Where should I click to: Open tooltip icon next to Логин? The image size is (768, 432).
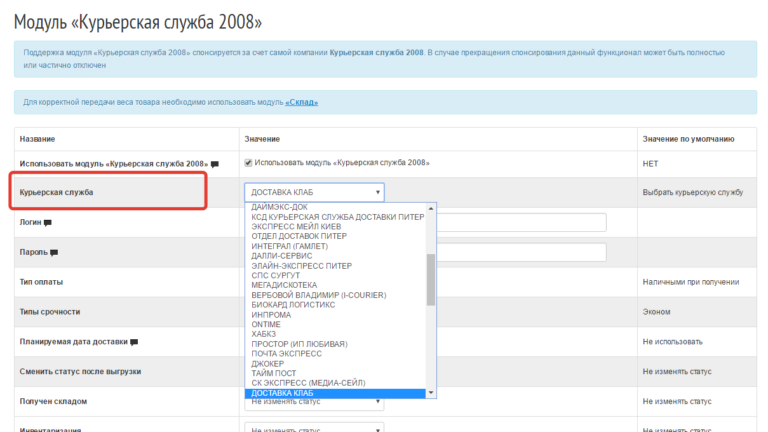click(48, 223)
